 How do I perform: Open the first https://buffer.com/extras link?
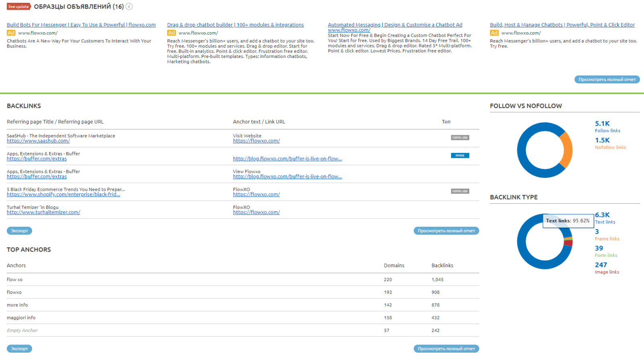37,159
